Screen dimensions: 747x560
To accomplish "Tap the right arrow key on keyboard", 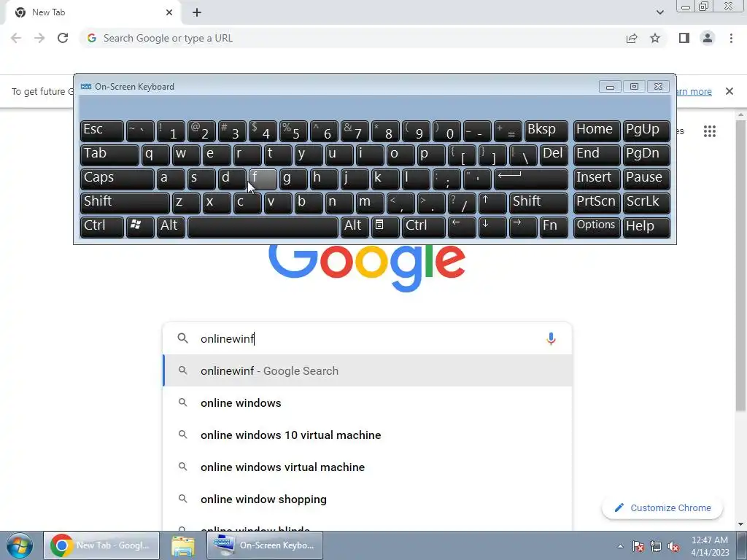I will [x=522, y=226].
